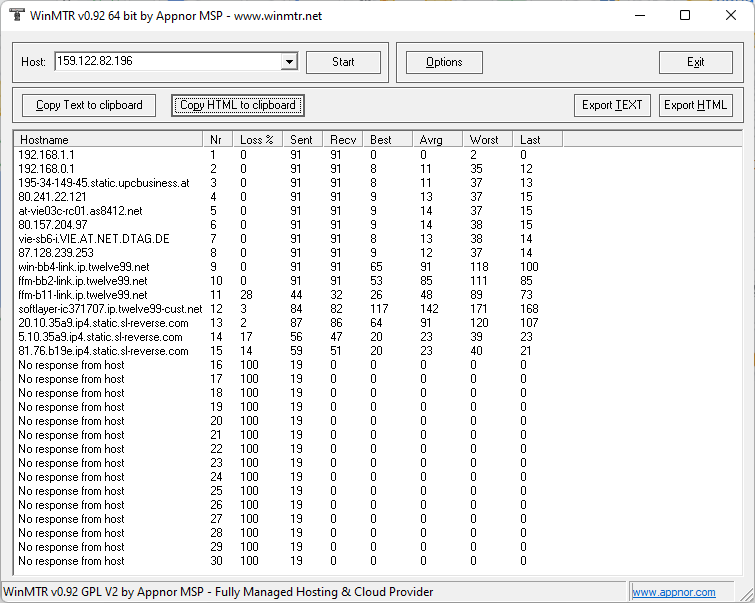Start the trace with the Start button
This screenshot has height=603, width=755.
pyautogui.click(x=343, y=62)
